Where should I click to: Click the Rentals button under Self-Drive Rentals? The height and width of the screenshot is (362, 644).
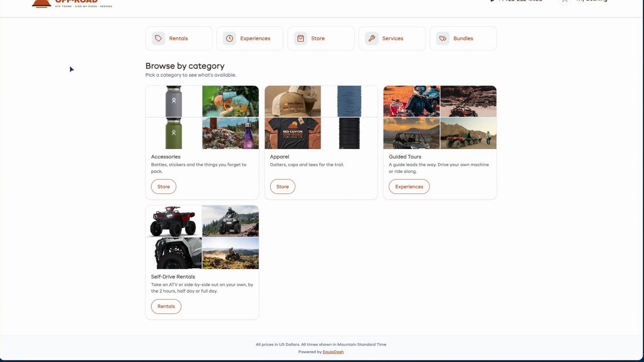tap(166, 306)
